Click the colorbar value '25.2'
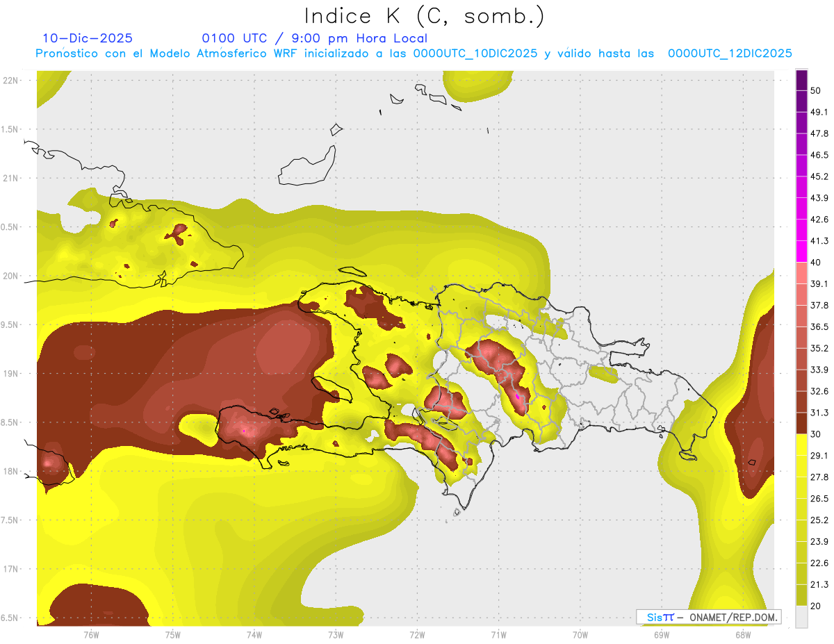 point(819,520)
